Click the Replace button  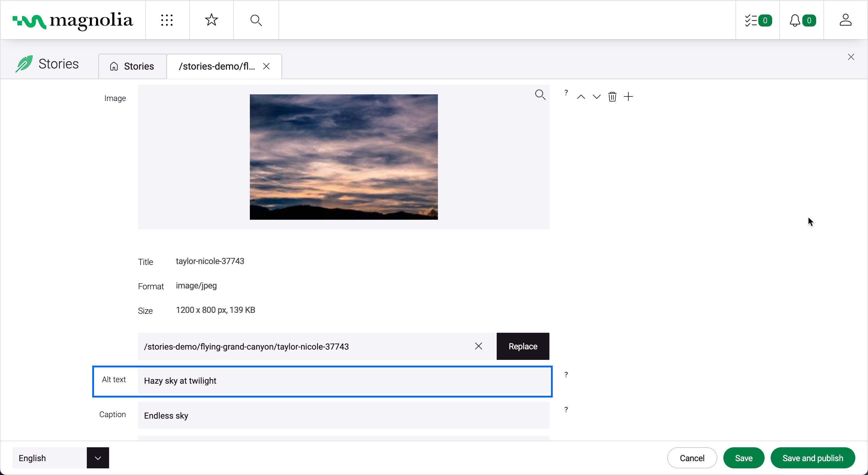pyautogui.click(x=523, y=346)
